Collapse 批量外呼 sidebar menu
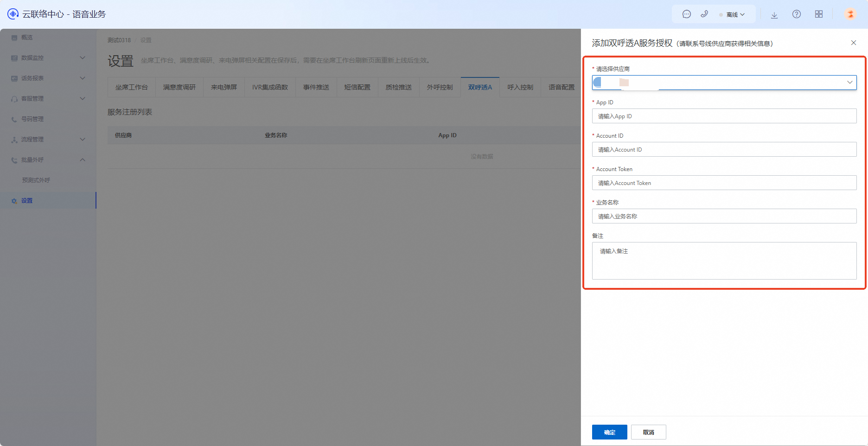Screen dimensions: 868x446 point(48,160)
